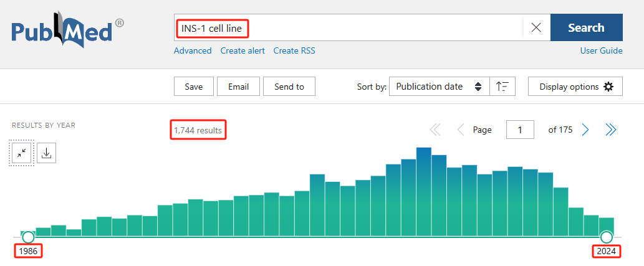Screen dimensions: 644x266
Task: Jump to the first results page
Action: [435, 130]
